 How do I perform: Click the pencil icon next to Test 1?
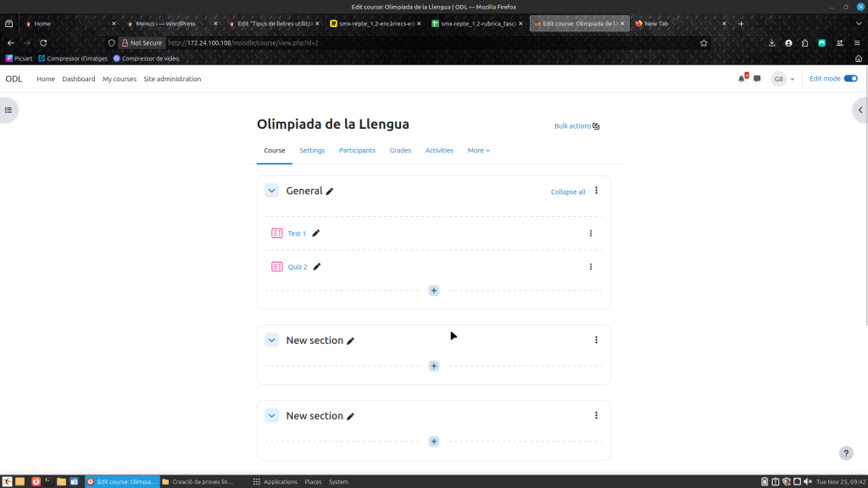click(316, 233)
